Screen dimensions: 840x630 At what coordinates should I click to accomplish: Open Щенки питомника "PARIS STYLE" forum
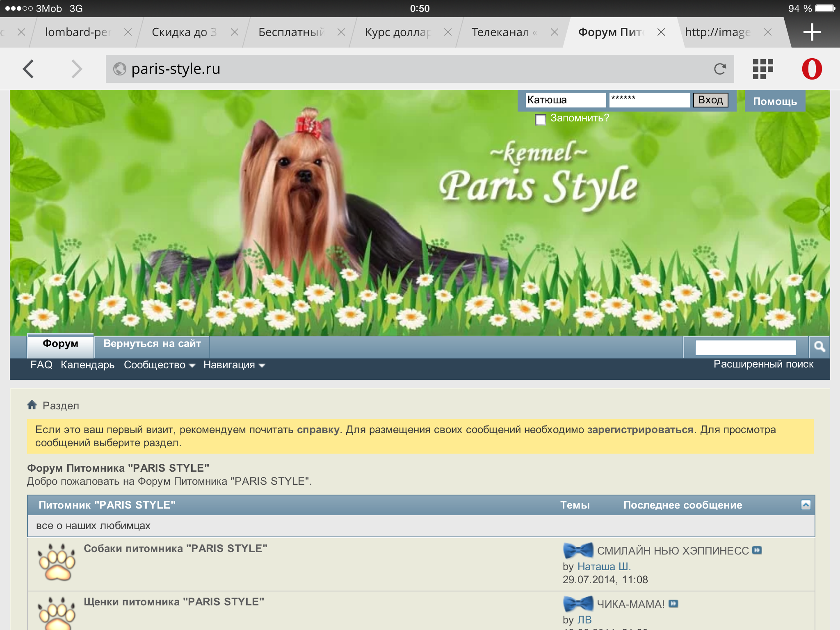pyautogui.click(x=174, y=602)
